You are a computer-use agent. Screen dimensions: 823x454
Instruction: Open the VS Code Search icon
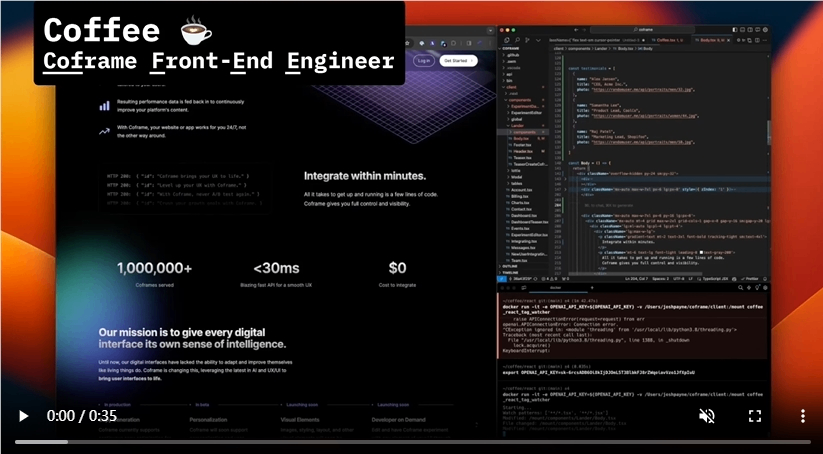pos(517,40)
